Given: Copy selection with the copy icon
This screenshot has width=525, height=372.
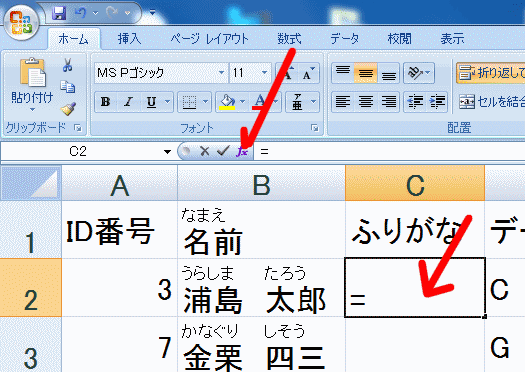Looking at the screenshot, I should [x=68, y=86].
